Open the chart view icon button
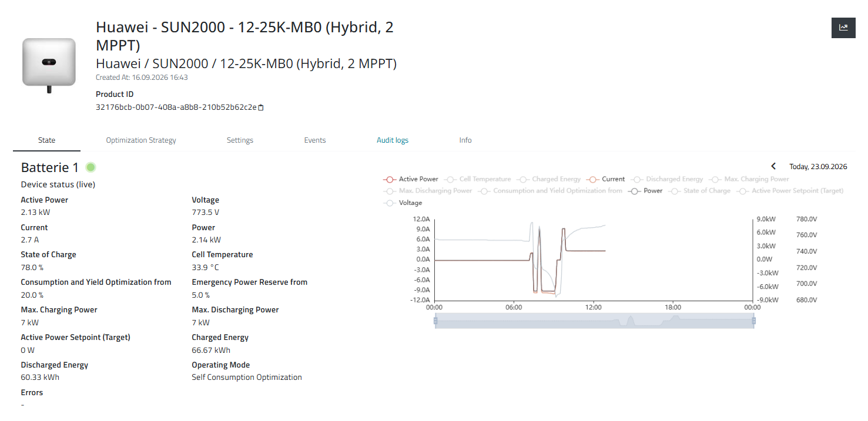868x421 pixels. coord(843,28)
